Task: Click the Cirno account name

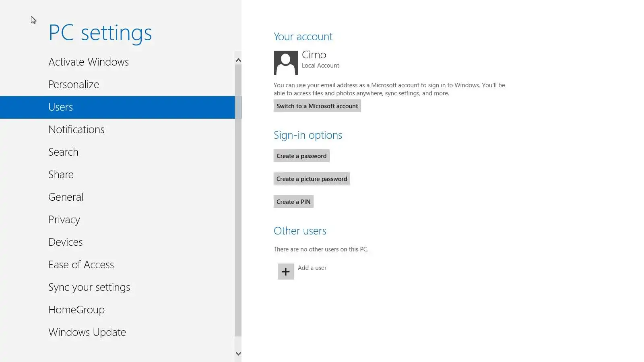Action: [314, 55]
